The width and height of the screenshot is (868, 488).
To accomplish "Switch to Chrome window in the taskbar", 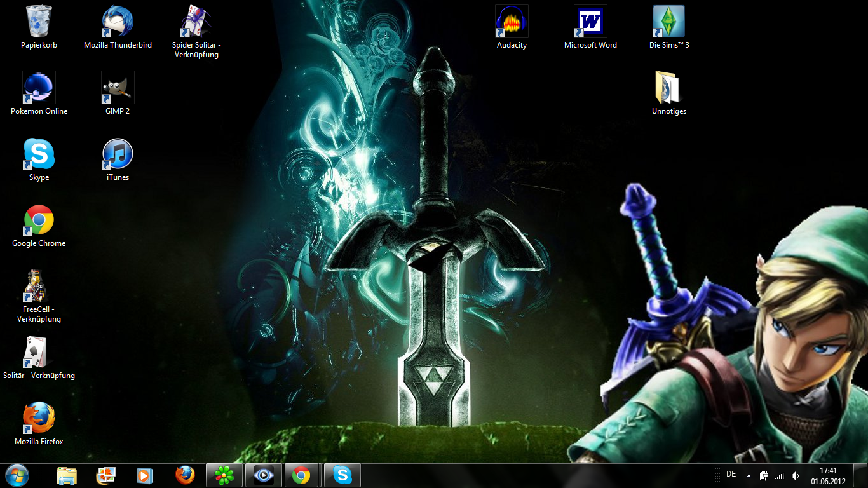I will [303, 475].
